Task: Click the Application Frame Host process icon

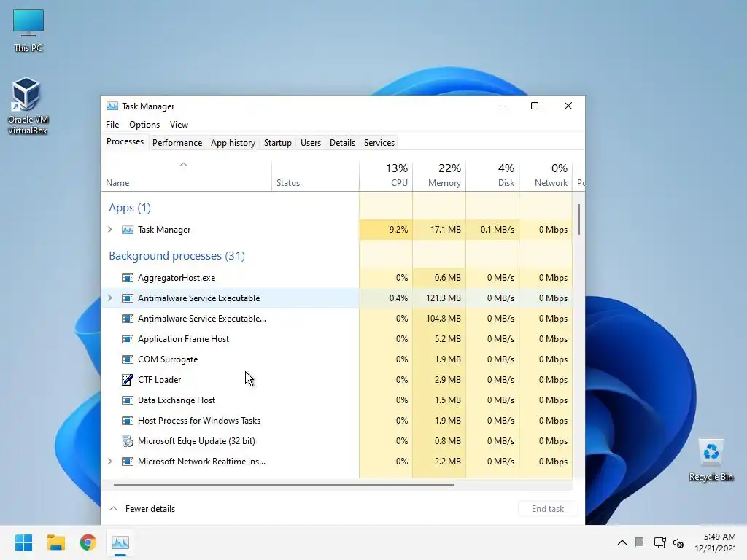Action: (x=127, y=339)
